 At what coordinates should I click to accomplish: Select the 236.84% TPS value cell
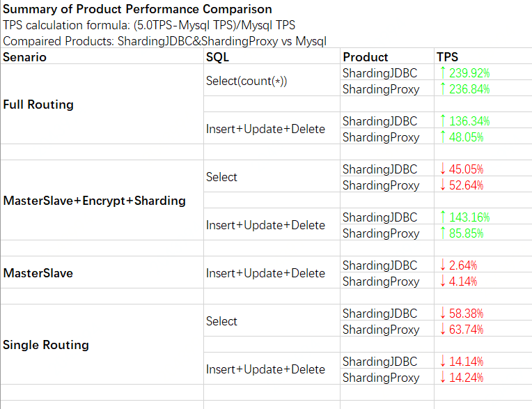coord(469,89)
